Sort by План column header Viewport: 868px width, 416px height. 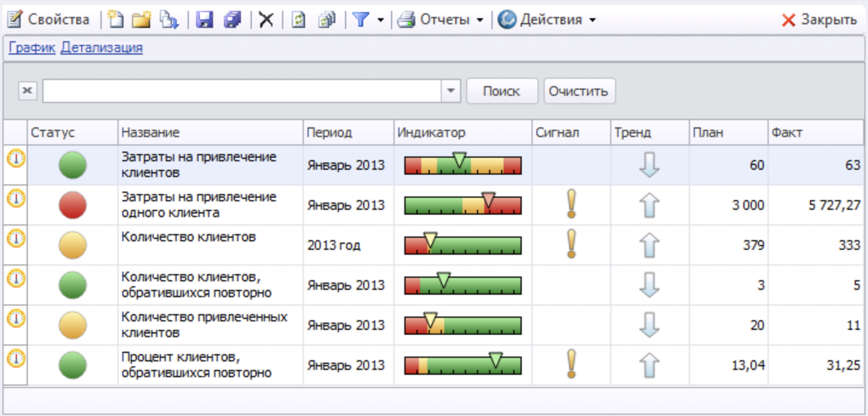tap(728, 132)
